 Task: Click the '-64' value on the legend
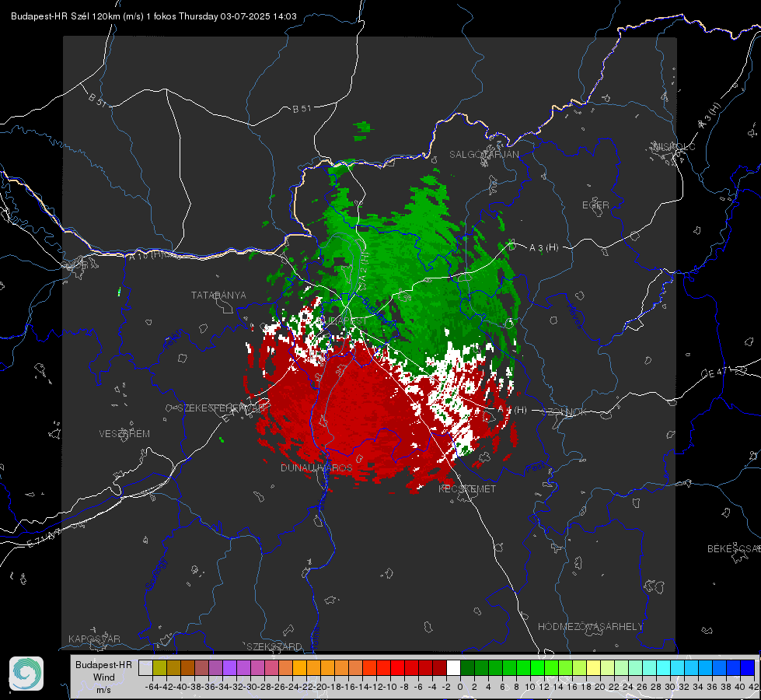tap(152, 687)
